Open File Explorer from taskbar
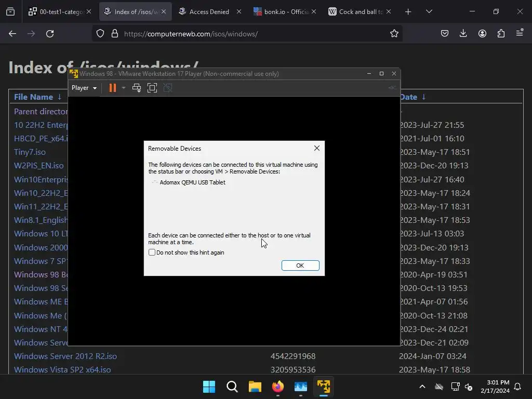 point(255,387)
